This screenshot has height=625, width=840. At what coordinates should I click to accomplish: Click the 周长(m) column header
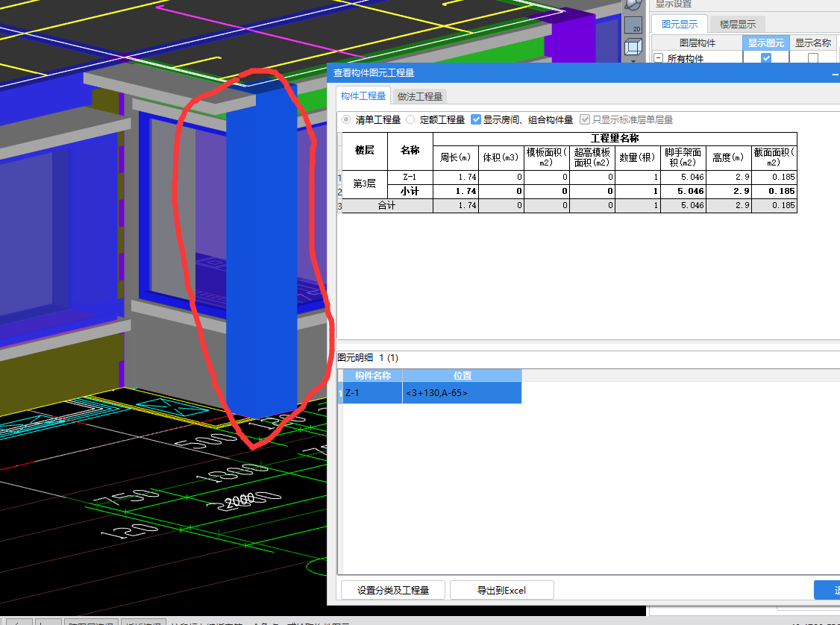(455, 157)
